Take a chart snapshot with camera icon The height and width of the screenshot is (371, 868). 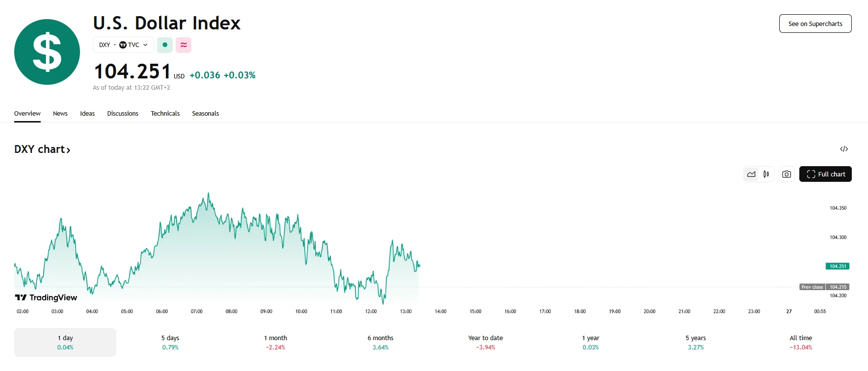pos(787,174)
